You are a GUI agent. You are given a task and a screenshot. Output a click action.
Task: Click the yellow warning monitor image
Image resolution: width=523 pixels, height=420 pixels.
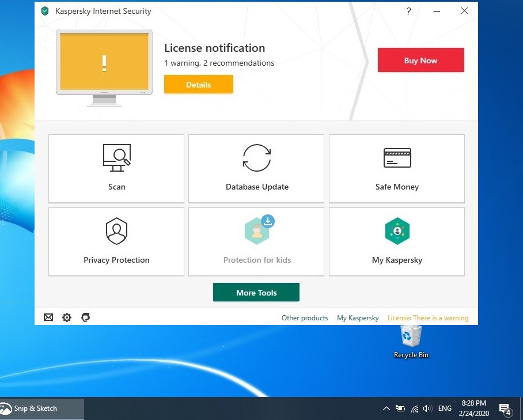point(104,68)
